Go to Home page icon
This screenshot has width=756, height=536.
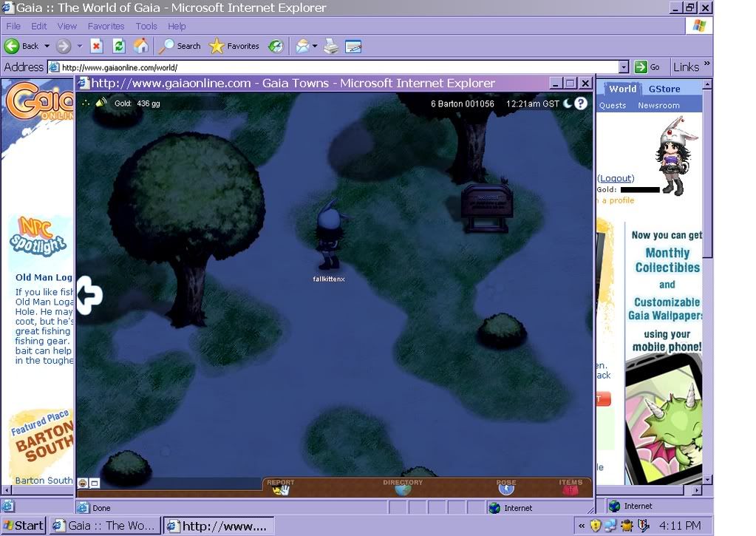[x=141, y=47]
